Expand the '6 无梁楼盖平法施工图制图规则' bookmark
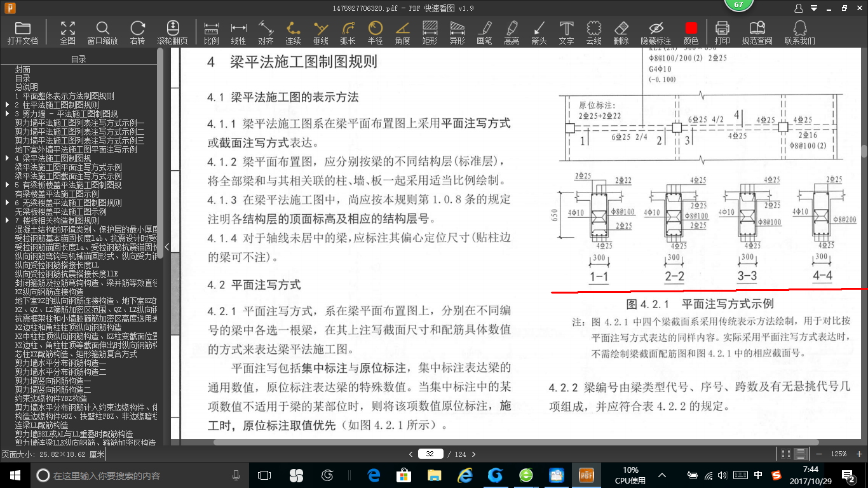The height and width of the screenshot is (488, 868). [7, 203]
